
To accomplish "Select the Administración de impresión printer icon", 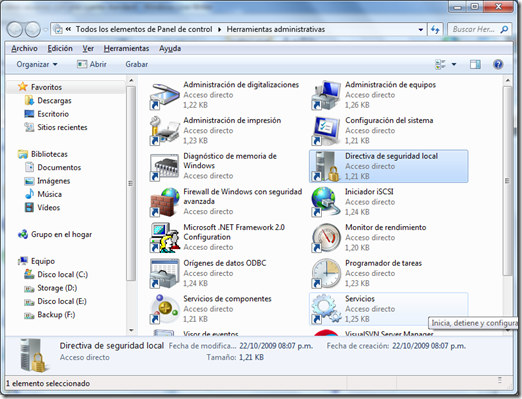I will (x=165, y=131).
